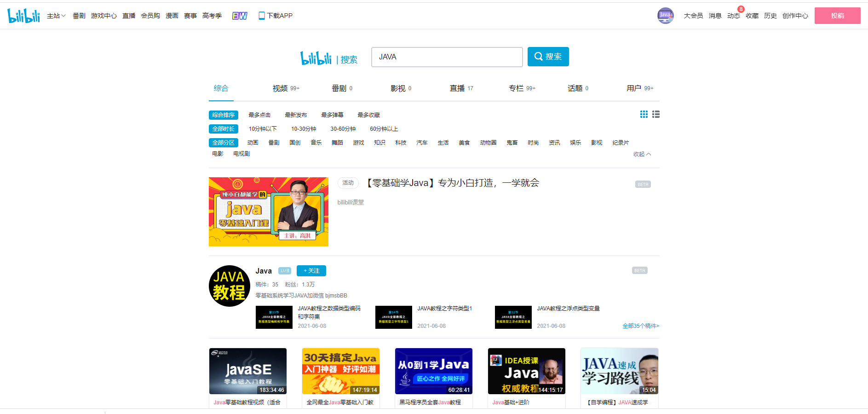Focus the JAVA search input field
The image size is (868, 414).
(447, 57)
